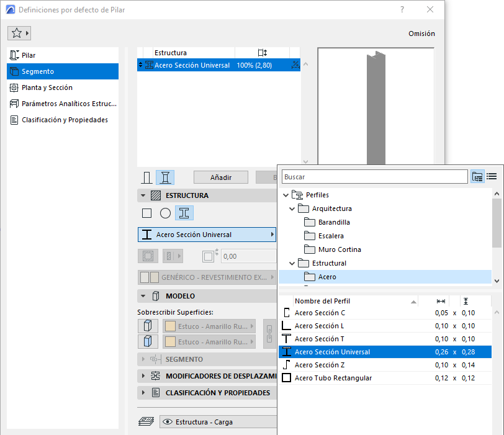The image size is (504, 435).
Task: Choose Acero Sección T profile
Action: tap(385, 339)
